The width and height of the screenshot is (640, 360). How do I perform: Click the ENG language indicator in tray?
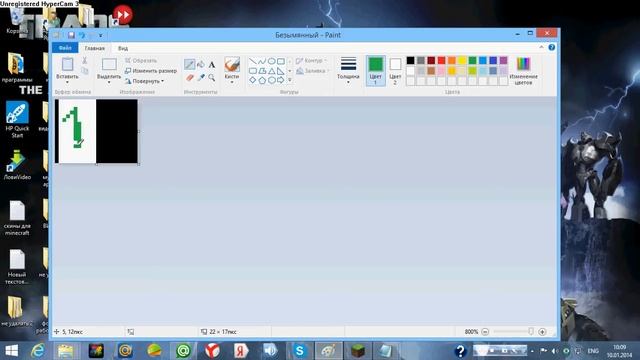[593, 351]
